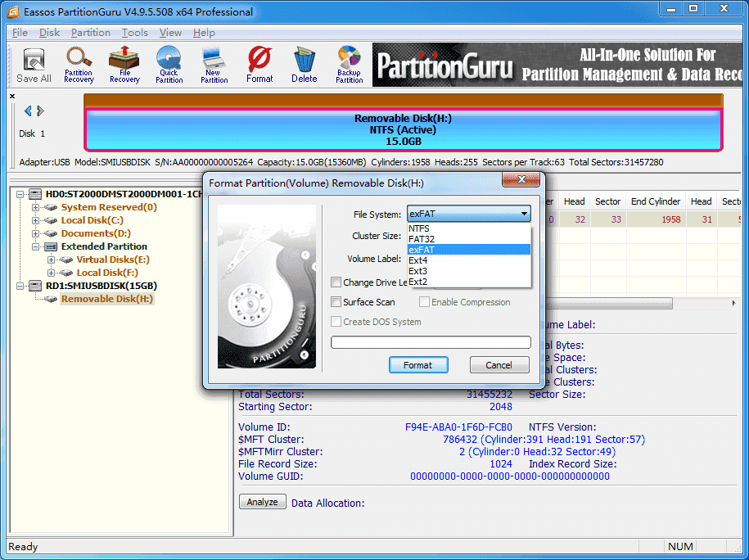Screen dimensions: 749x560
Task: Open the Backup Partition tool
Action: (349, 65)
